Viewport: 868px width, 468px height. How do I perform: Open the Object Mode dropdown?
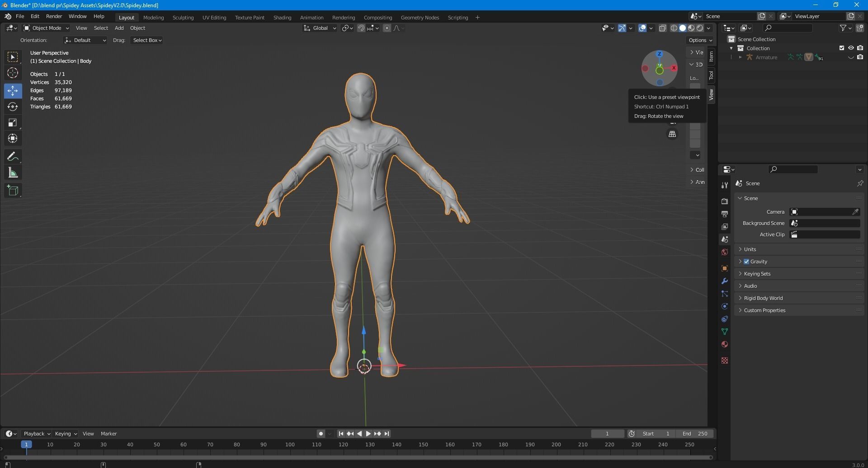[x=46, y=28]
